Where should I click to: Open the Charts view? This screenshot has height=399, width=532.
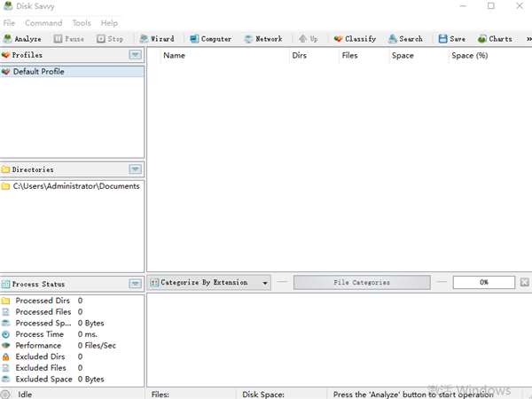(495, 39)
